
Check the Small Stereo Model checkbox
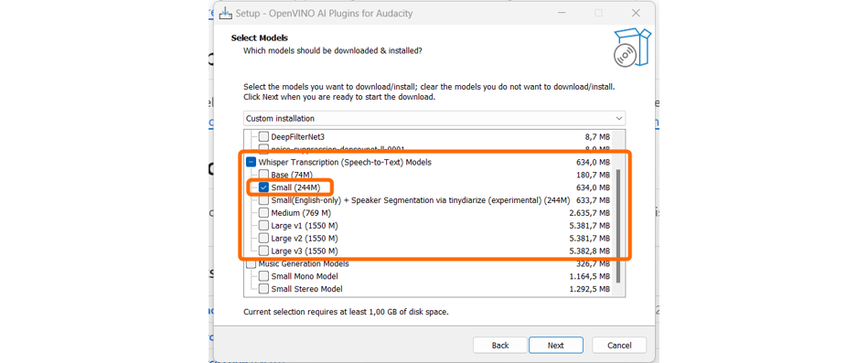[x=263, y=289]
